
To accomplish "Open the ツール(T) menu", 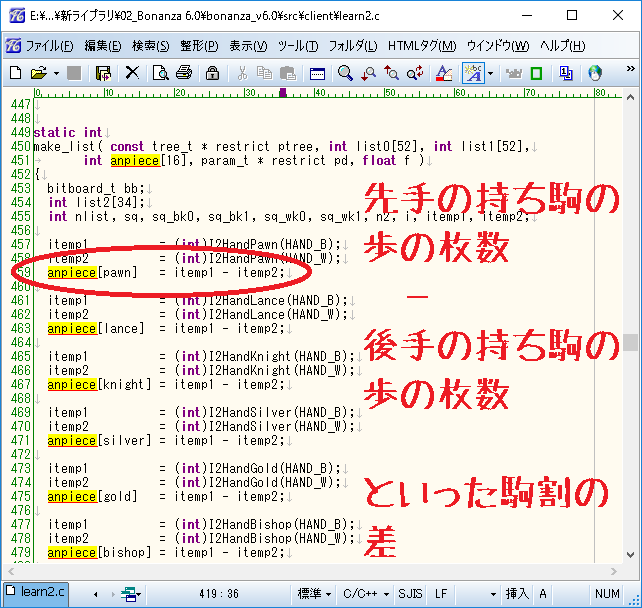I will point(298,46).
